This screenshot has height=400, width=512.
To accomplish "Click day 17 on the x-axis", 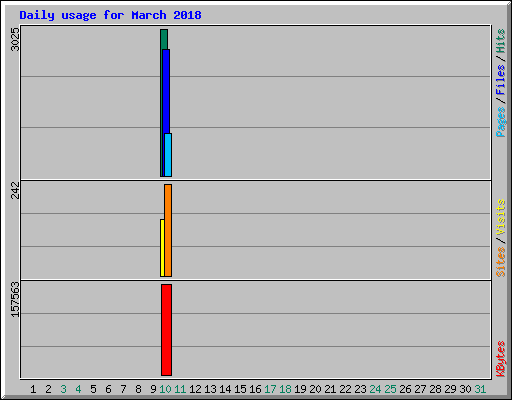I will coord(270,389).
